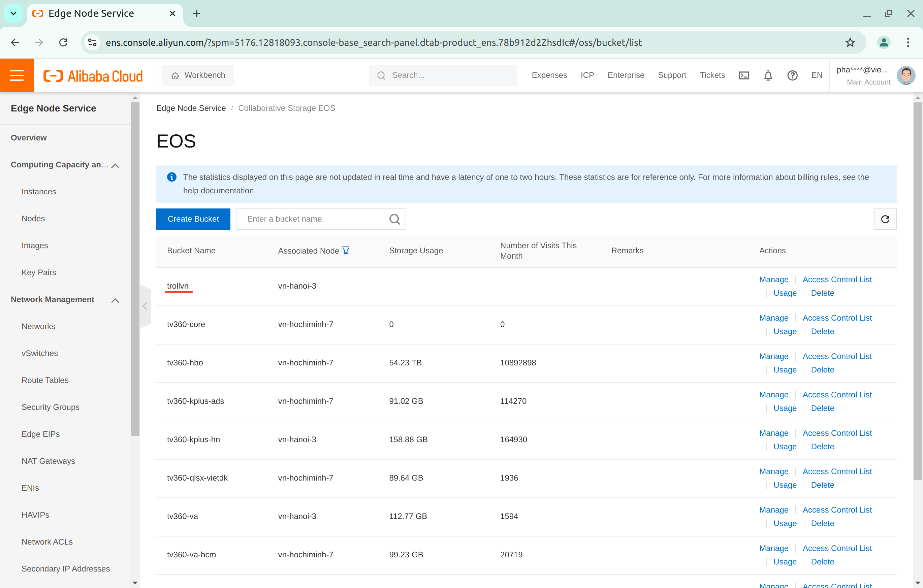Click the main page vertical scrollbar
This screenshot has height=588, width=923.
[918, 291]
